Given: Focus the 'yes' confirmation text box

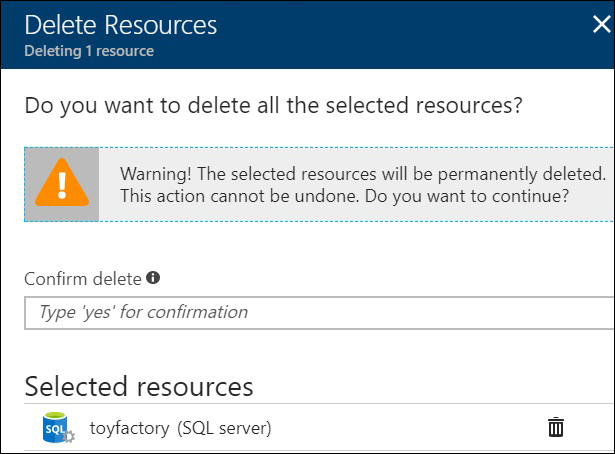Looking at the screenshot, I should pos(319,313).
